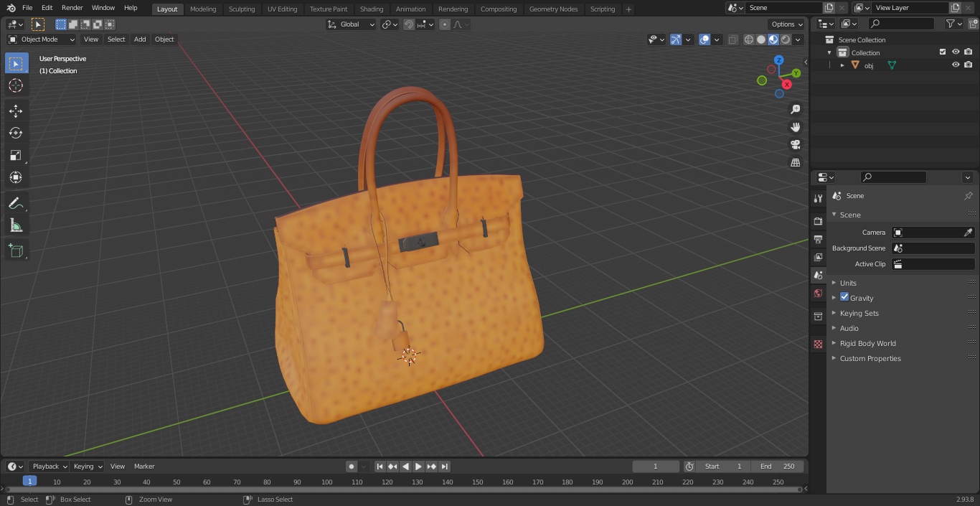Hide the Collection in viewport

coord(956,52)
